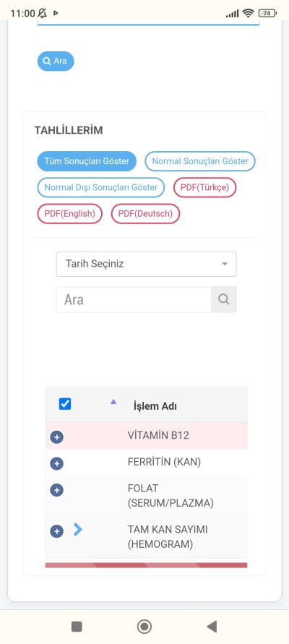Download PDF(Deutsch) report
The image size is (289, 644).
coord(145,214)
